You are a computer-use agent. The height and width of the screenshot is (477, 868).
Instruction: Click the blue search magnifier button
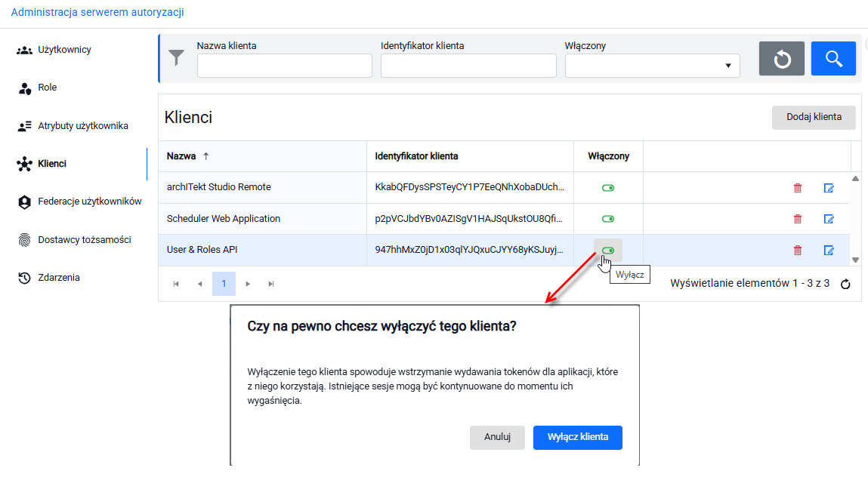(834, 59)
